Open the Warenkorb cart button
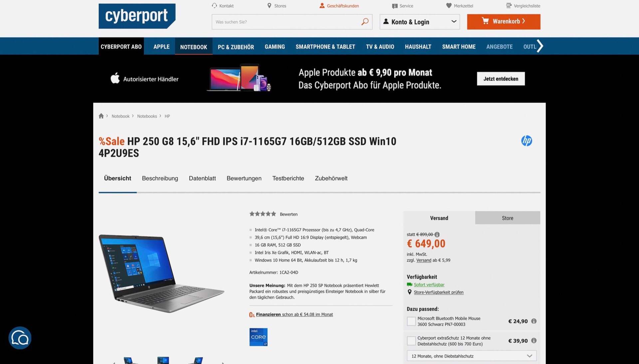Viewport: 639px width, 364px height. pos(504,22)
